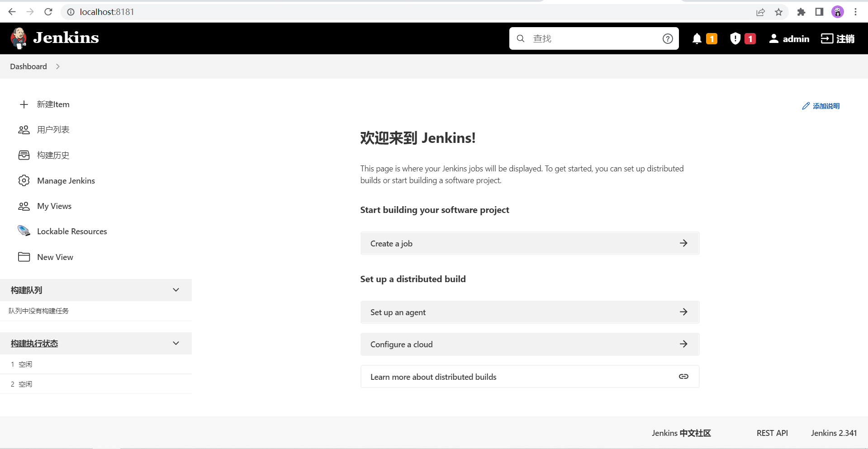Click the Set up an agent button
This screenshot has width=868, height=449.
coord(530,312)
